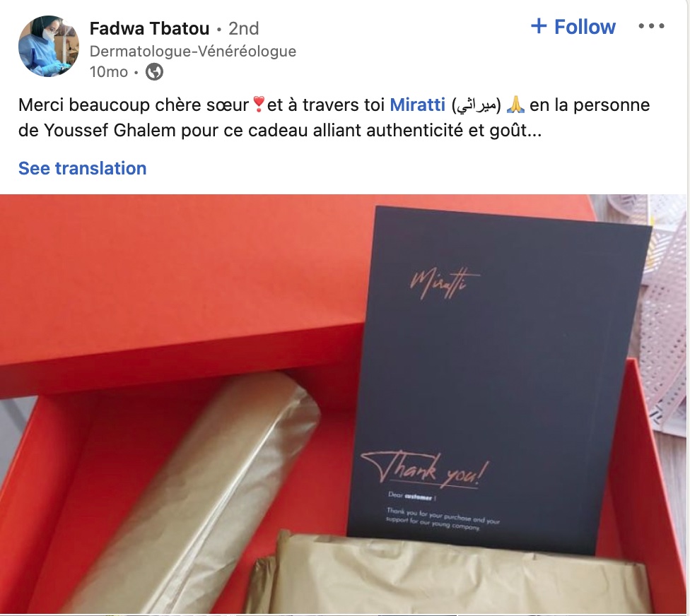Click the red heart emoji in post text
Screen dimensions: 690x616
pos(259,105)
